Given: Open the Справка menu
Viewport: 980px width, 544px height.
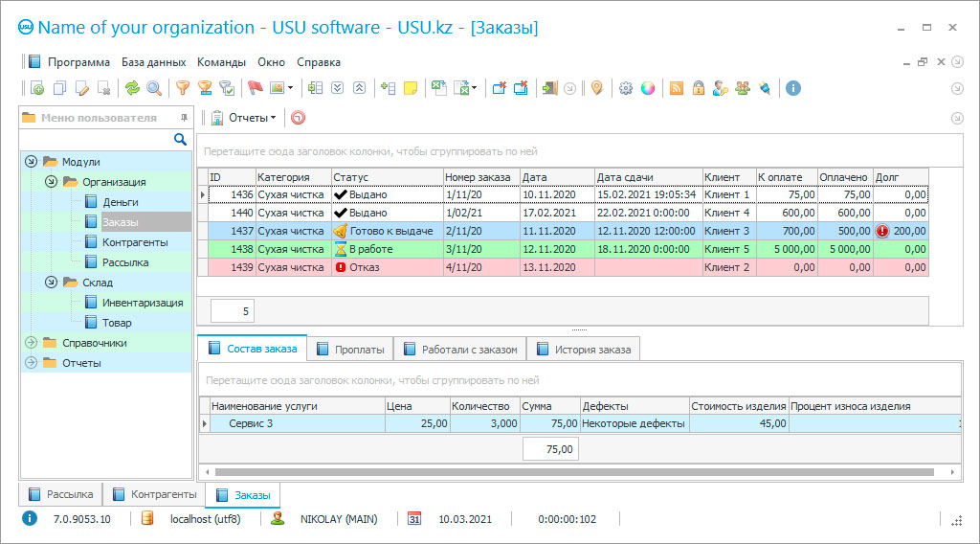Looking at the screenshot, I should (319, 62).
